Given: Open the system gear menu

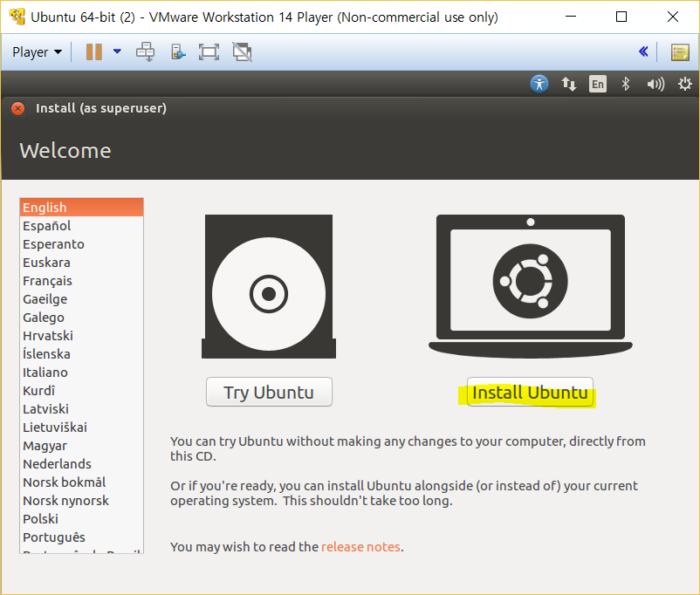Looking at the screenshot, I should (x=684, y=84).
